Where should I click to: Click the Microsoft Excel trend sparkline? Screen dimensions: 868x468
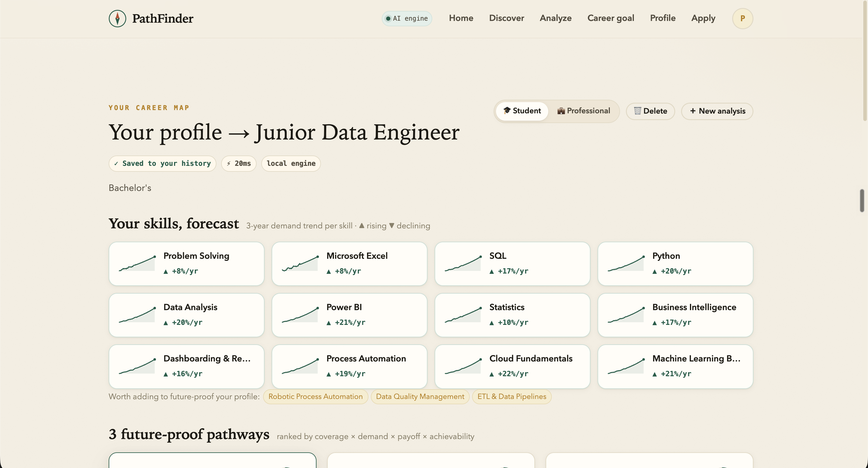pos(300,264)
